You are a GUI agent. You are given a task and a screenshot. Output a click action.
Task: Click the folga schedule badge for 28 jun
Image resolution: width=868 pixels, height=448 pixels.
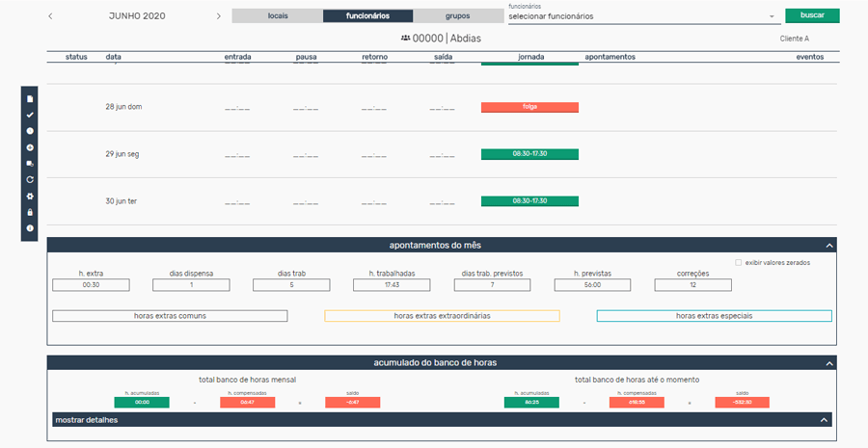(x=529, y=107)
